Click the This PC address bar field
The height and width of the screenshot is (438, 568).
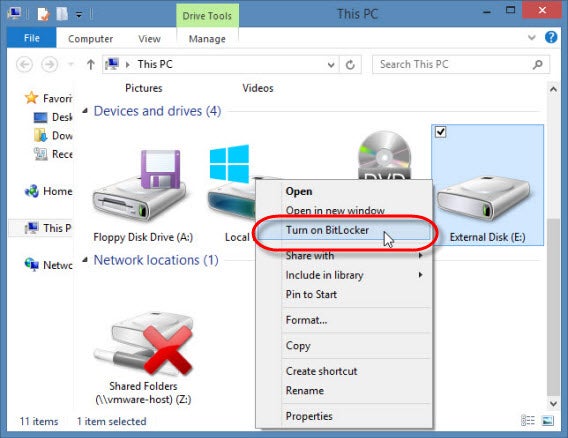pos(221,64)
